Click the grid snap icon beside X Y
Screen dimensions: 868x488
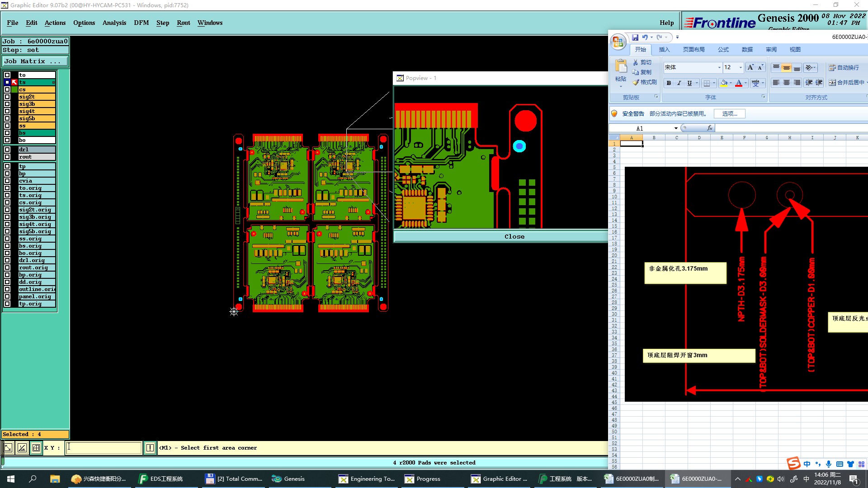coord(36,448)
